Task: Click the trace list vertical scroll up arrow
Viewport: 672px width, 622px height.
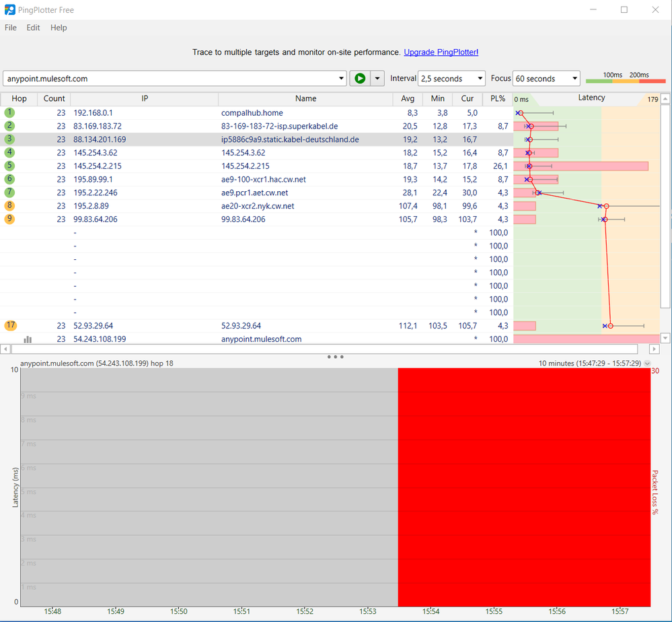Action: point(665,99)
